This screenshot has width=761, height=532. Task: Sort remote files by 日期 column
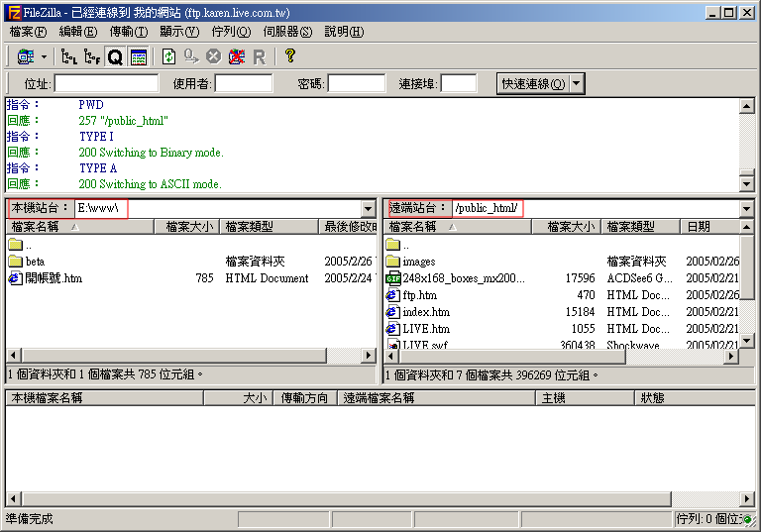[709, 227]
